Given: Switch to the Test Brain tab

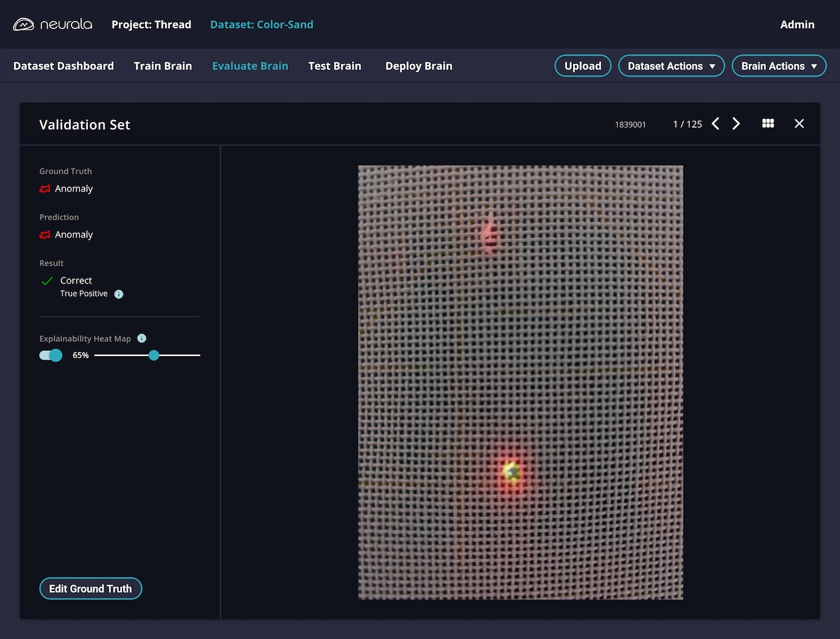Looking at the screenshot, I should pyautogui.click(x=335, y=66).
